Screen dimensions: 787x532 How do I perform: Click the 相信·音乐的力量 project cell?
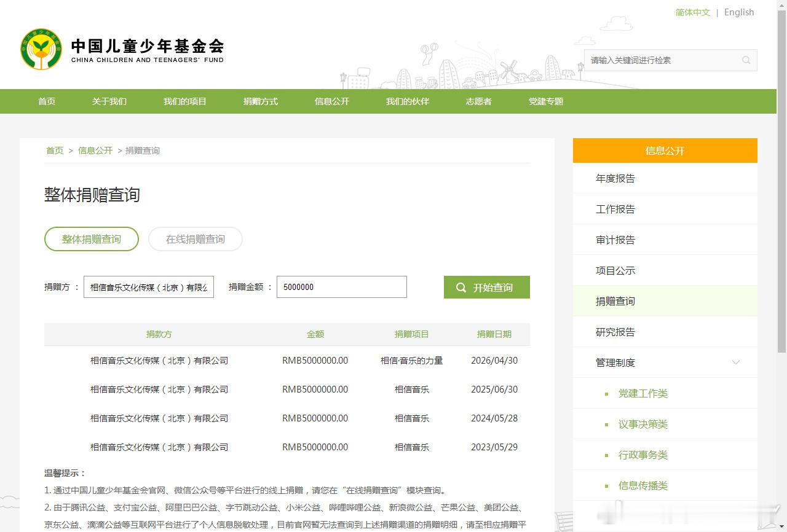[x=412, y=361]
